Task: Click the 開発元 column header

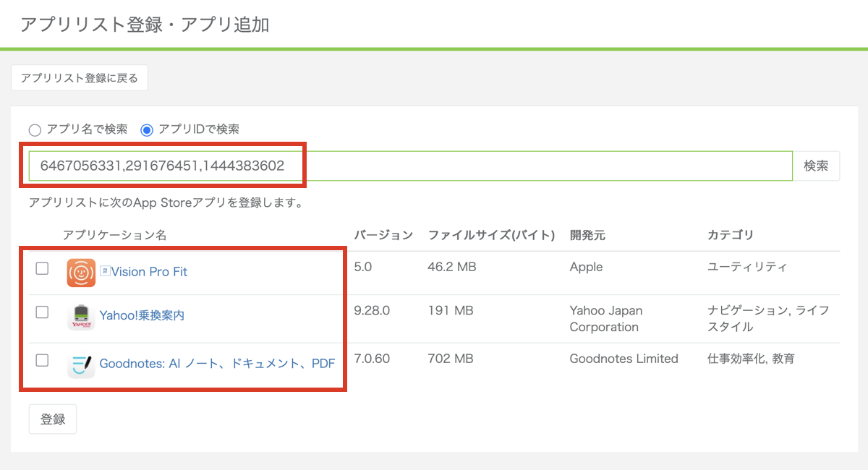Action: [x=587, y=235]
